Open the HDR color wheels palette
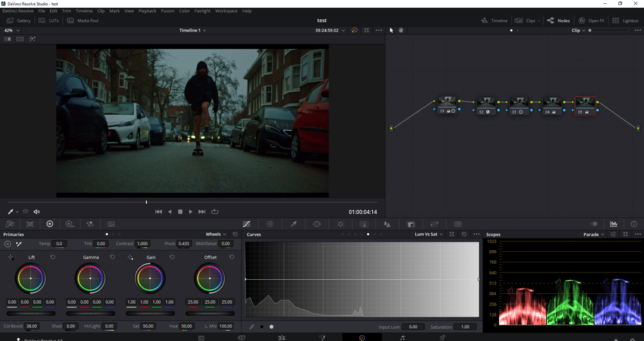644x341 pixels. (70, 224)
